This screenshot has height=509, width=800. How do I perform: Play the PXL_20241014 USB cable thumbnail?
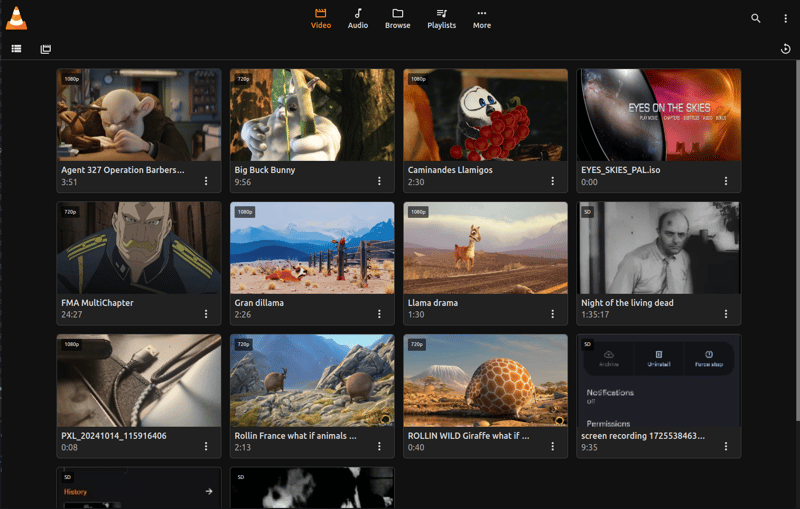(139, 380)
